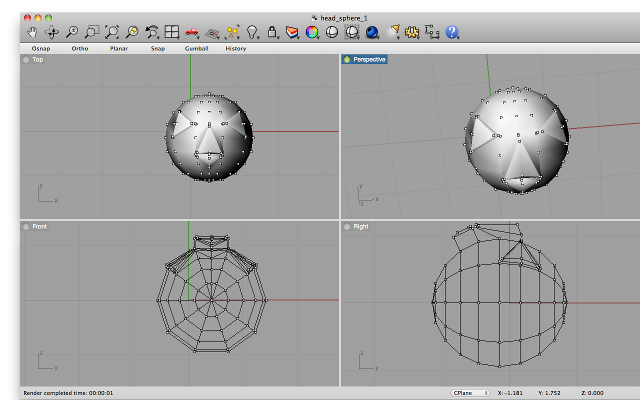Click the X coordinate value in status bar

pos(510,393)
